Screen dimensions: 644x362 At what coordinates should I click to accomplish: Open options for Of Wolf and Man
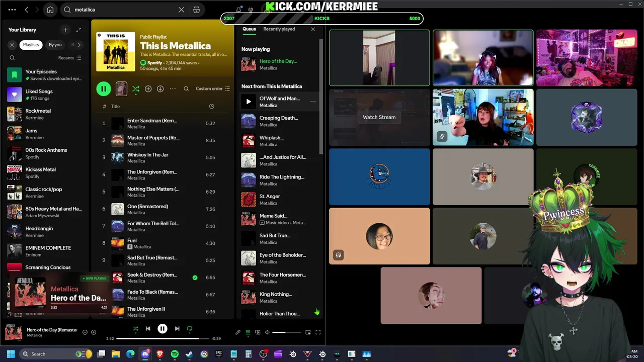(313, 102)
